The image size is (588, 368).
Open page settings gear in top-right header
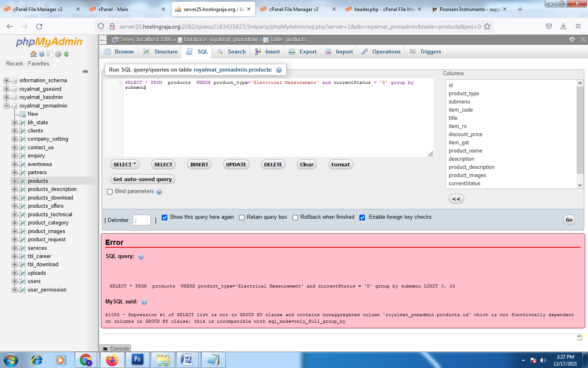coord(572,40)
